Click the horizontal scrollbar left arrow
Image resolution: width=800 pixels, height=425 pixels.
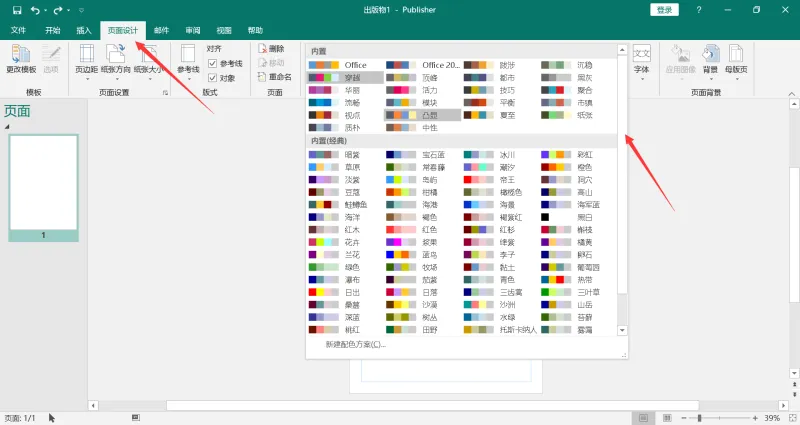point(93,406)
